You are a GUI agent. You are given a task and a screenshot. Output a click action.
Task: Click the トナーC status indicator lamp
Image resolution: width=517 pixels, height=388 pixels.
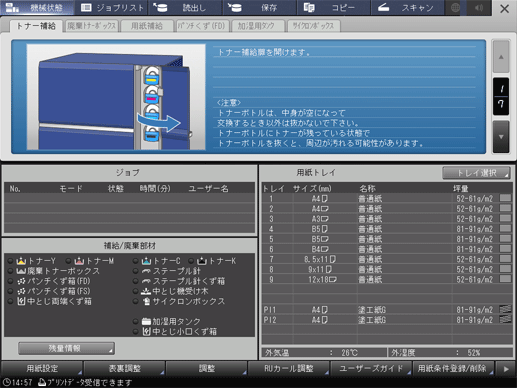[x=135, y=261]
